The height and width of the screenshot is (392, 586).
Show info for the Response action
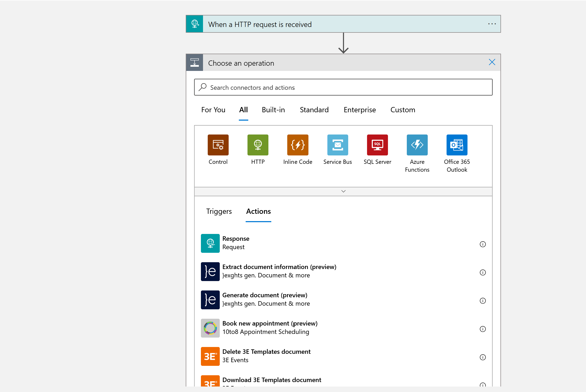coord(483,244)
